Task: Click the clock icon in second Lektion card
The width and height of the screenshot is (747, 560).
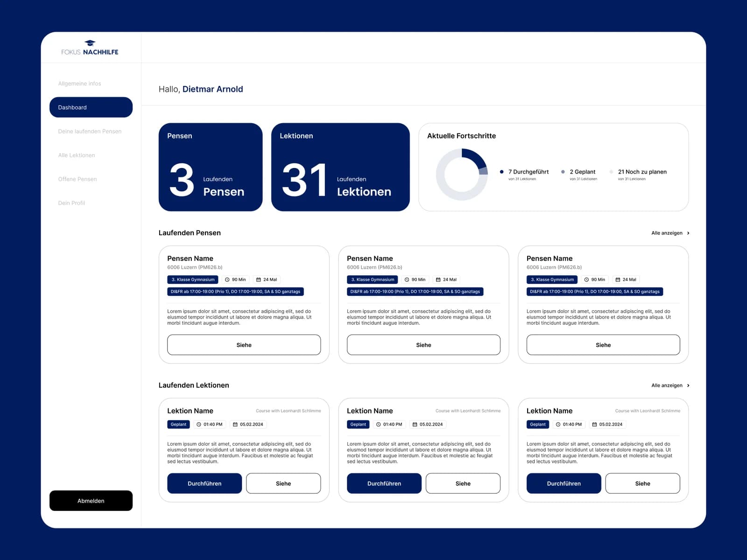Action: pos(379,424)
